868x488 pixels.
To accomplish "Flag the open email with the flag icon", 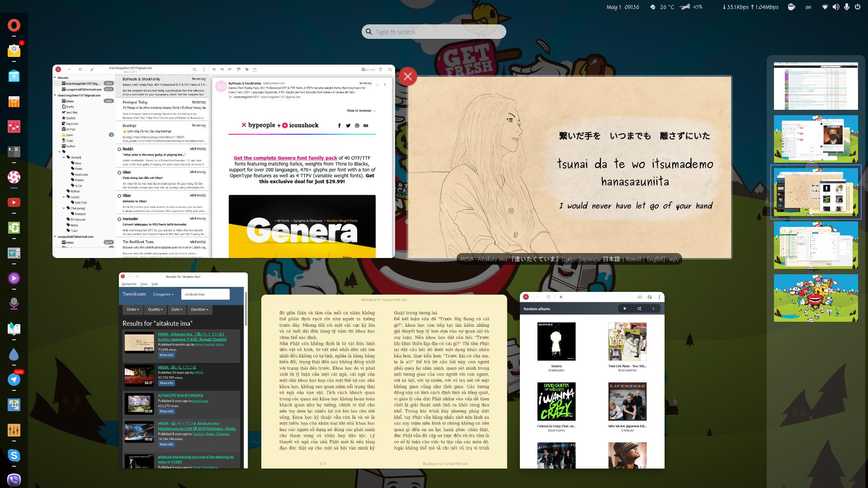I will (239, 70).
